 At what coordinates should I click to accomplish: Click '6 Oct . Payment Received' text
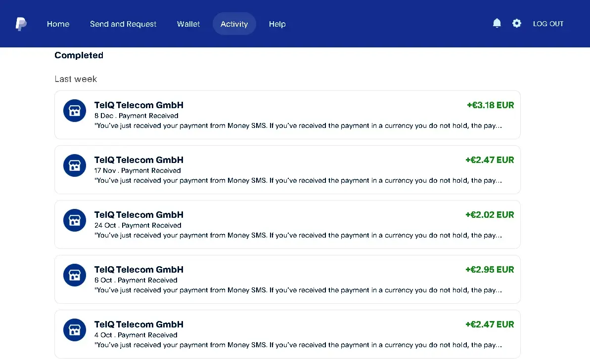coord(136,280)
